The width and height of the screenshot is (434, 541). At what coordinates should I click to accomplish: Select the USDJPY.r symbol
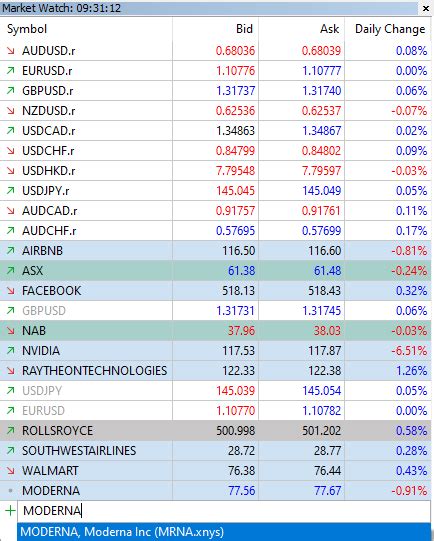click(46, 191)
